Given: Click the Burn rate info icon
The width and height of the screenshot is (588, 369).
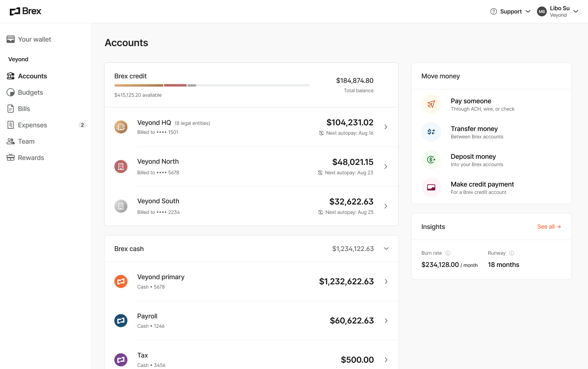Looking at the screenshot, I should click(448, 253).
